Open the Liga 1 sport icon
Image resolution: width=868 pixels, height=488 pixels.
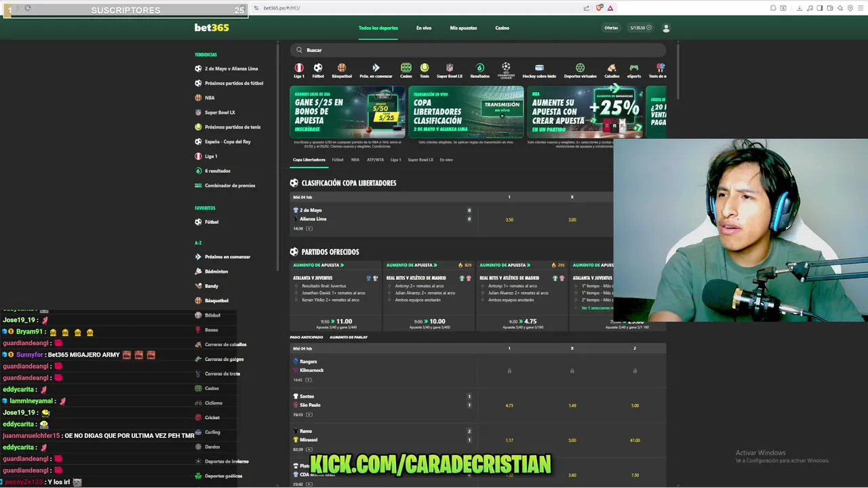[299, 68]
